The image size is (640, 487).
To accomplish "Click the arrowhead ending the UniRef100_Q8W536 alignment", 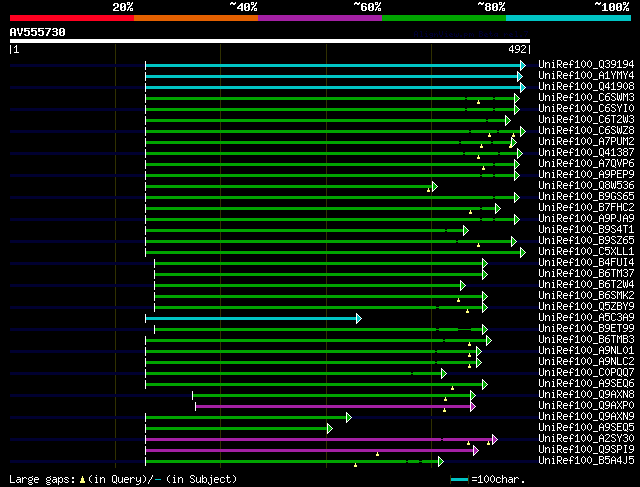I will click(435, 187).
